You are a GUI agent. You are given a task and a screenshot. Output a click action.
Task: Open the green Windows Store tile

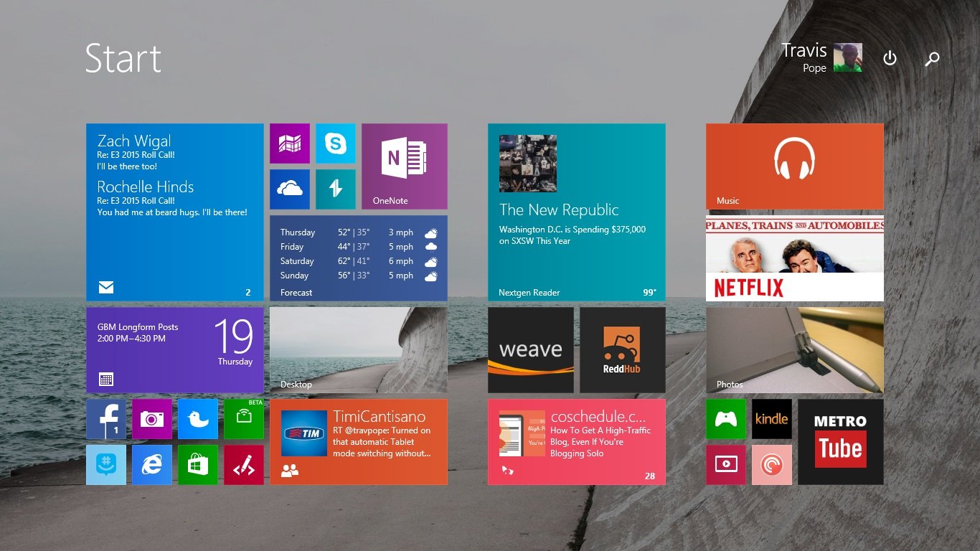pos(198,465)
